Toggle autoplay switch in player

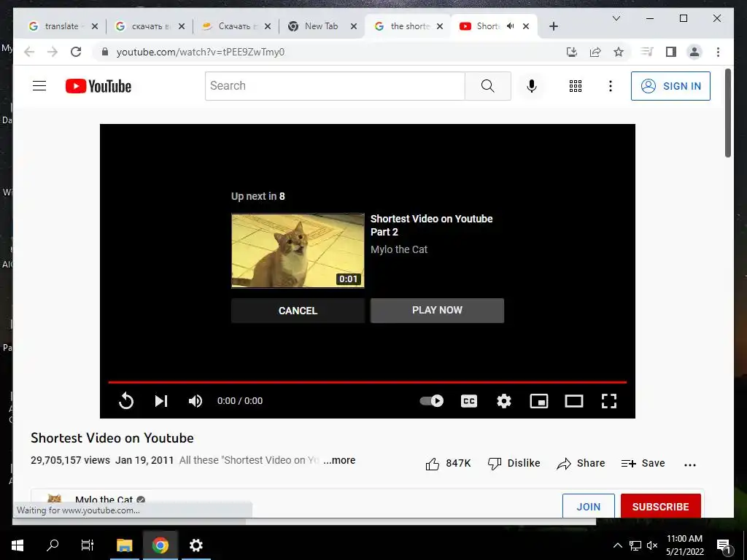pyautogui.click(x=432, y=401)
